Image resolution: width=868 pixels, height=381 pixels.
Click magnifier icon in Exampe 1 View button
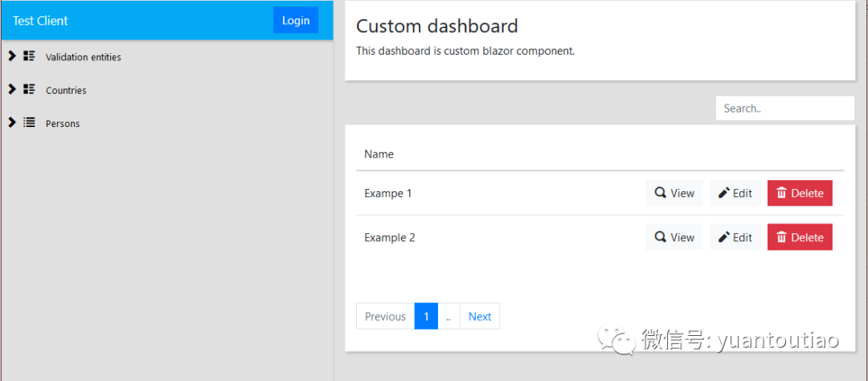click(660, 193)
